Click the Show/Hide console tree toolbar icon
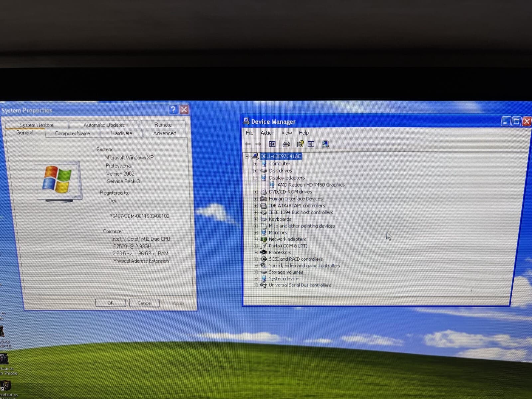Image resolution: width=532 pixels, height=399 pixels. (x=272, y=144)
